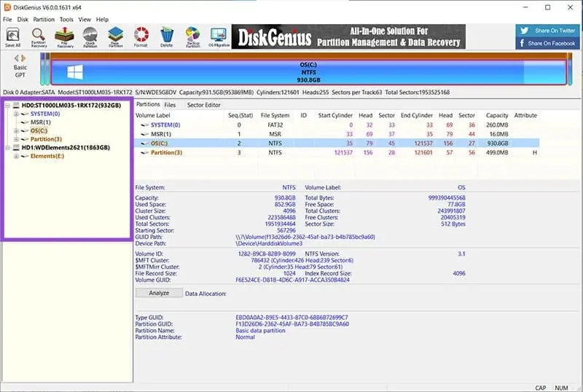Select the OS(C:) NTFS block on the disk map
Screen dimensions: 583x392
coord(308,72)
